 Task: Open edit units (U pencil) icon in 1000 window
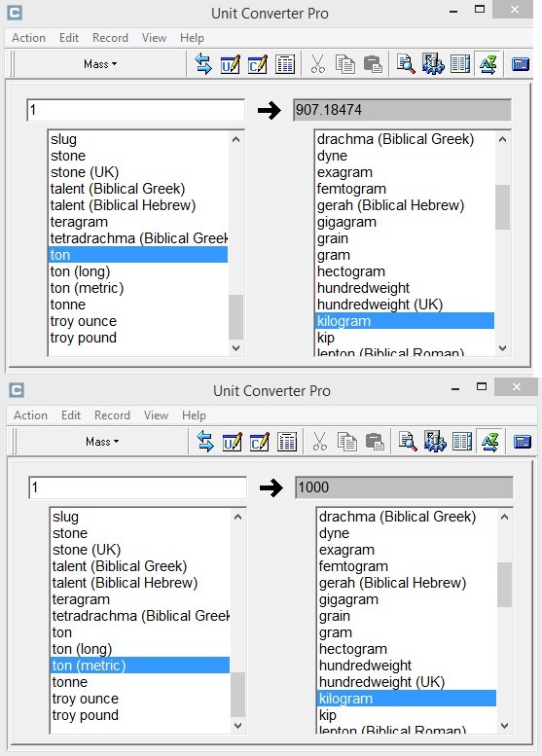coord(232,442)
